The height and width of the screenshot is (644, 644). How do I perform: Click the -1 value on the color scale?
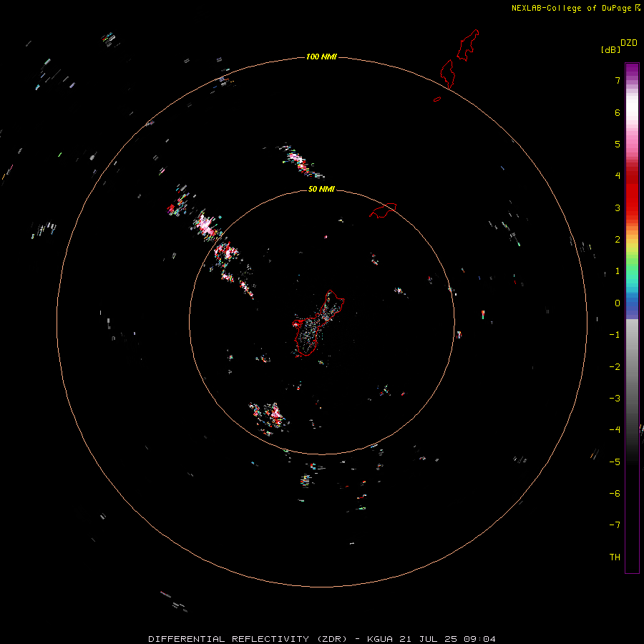tap(615, 335)
